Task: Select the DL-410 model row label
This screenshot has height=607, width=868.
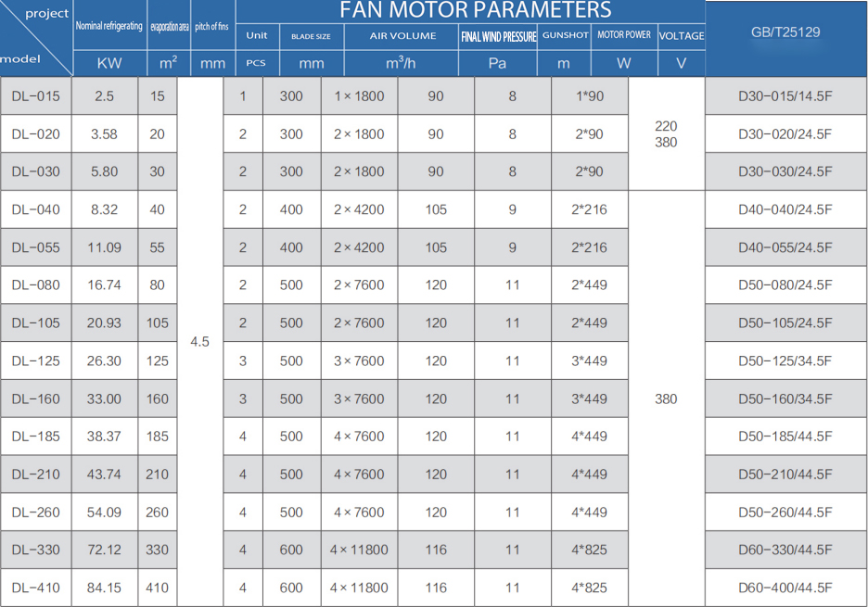Action: tap(36, 588)
